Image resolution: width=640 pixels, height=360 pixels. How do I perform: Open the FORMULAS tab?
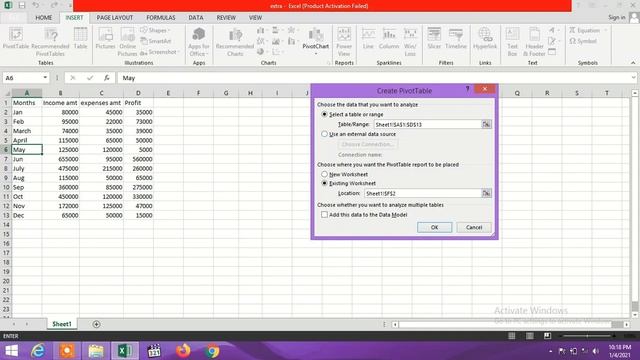tap(161, 18)
